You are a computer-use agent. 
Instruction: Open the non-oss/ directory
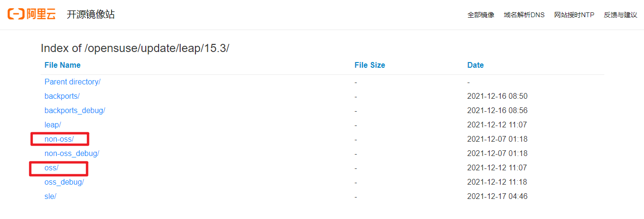(59, 139)
